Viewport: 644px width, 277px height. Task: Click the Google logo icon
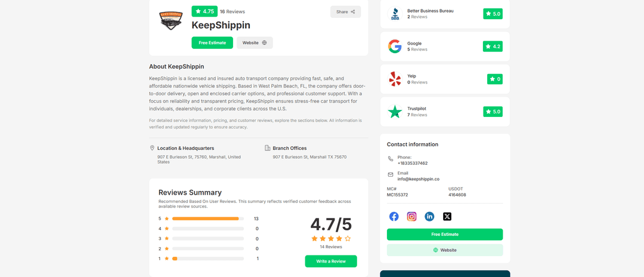pyautogui.click(x=395, y=47)
